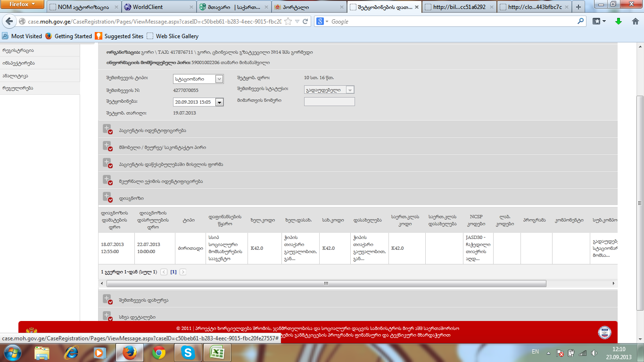Viewport: 644px width, 362px height.
Task: Go to the Firefox home page icon
Action: tap(635, 21)
